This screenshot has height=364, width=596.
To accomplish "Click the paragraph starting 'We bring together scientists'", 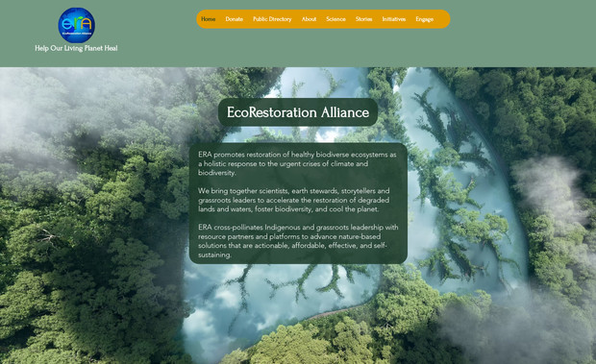I will (294, 200).
